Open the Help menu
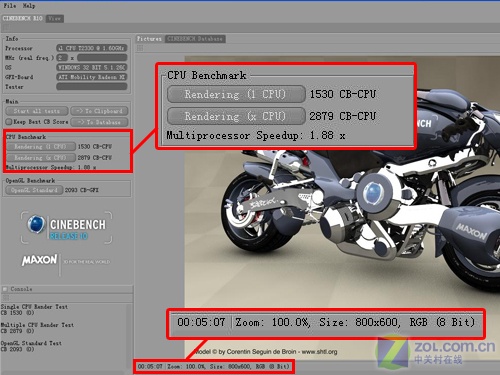The width and height of the screenshot is (500, 375). point(29,6)
